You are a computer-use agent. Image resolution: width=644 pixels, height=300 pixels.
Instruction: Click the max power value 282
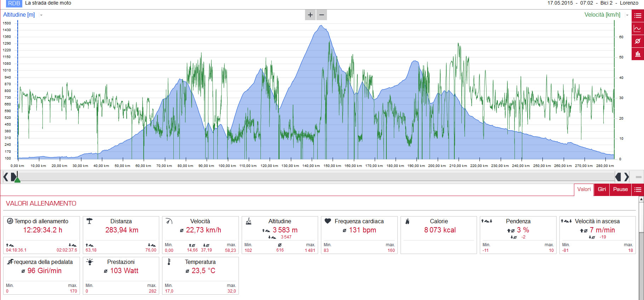[x=153, y=291]
